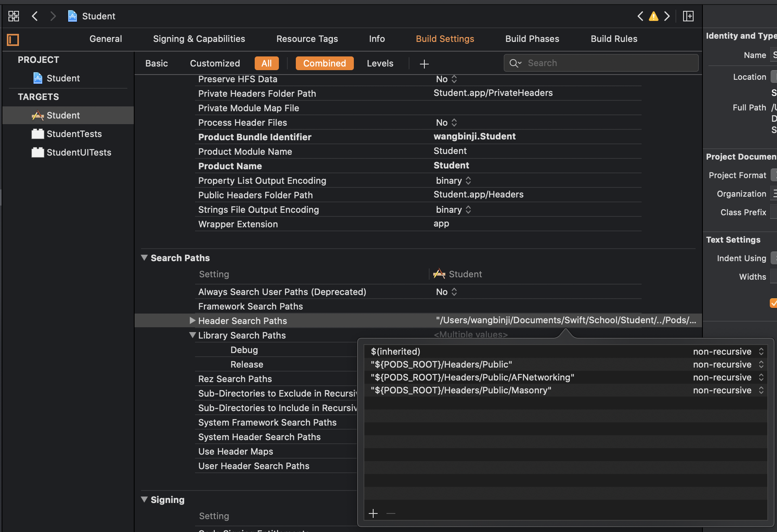This screenshot has height=532, width=777.
Task: Select System Header Search Paths setting
Action: click(x=259, y=437)
